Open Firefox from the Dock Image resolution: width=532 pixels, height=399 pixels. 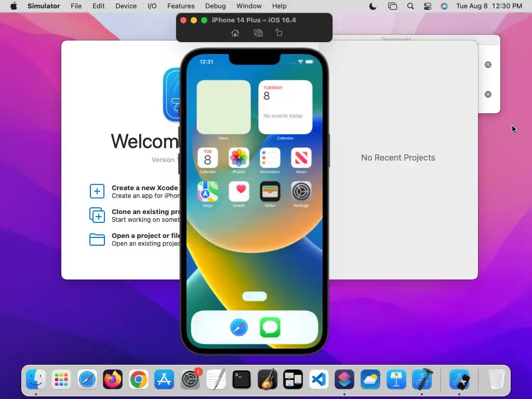(113, 379)
